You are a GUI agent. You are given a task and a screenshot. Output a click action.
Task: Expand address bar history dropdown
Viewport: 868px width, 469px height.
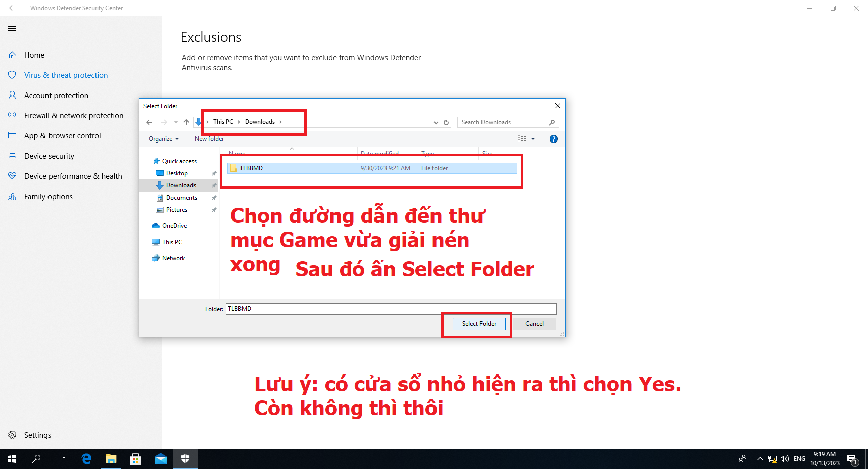(x=436, y=122)
